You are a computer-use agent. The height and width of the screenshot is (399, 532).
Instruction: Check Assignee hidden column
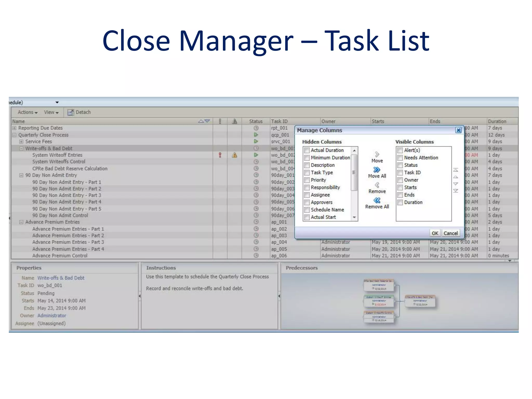307,195
